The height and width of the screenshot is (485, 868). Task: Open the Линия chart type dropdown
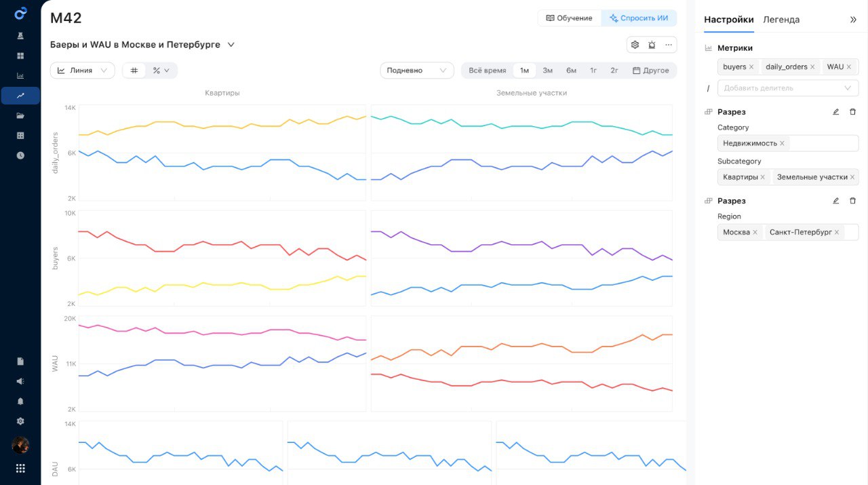(82, 71)
